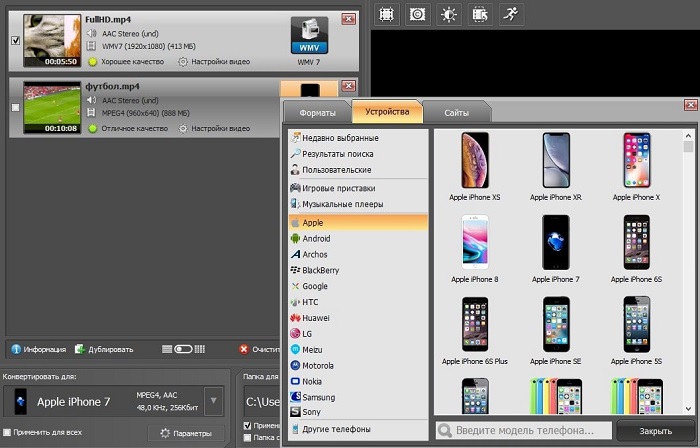Viewport: 700px width, 448px height.
Task: Open brightness effects toolbar icon
Action: point(449,14)
